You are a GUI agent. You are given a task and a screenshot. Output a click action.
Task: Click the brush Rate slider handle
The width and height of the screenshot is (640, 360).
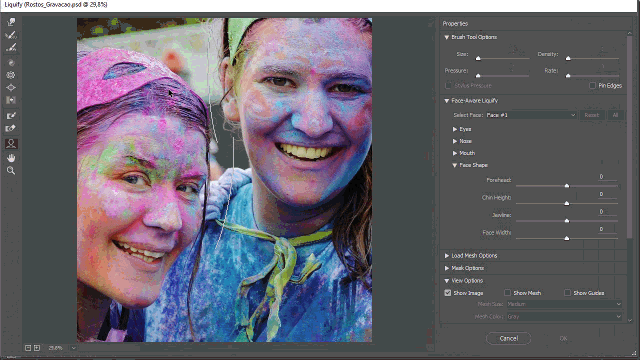[x=568, y=76]
